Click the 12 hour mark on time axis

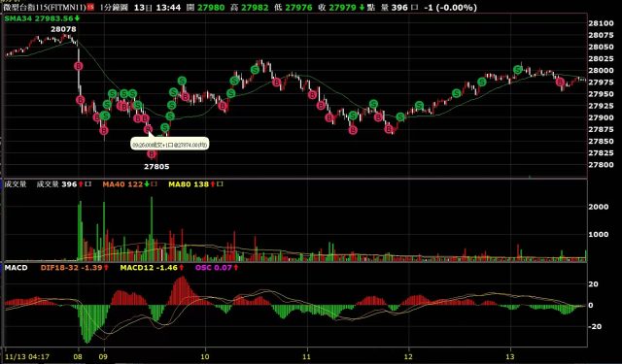(408, 356)
